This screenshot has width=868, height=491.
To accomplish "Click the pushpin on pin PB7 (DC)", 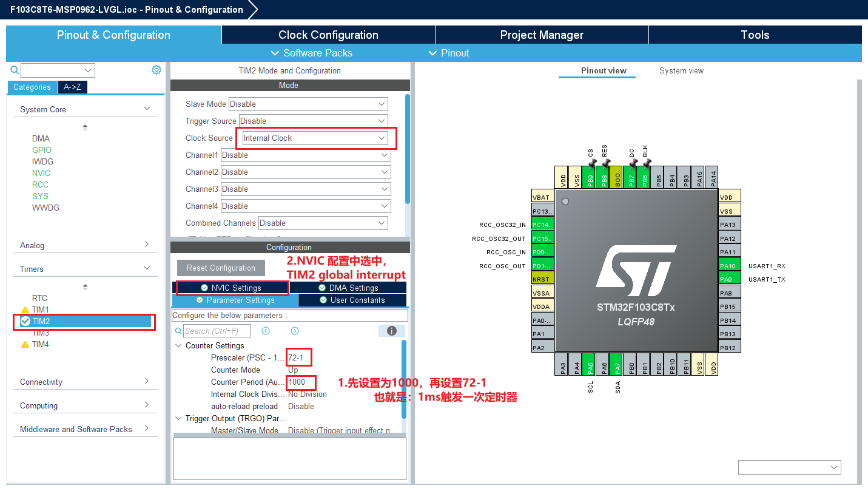I will pyautogui.click(x=633, y=162).
